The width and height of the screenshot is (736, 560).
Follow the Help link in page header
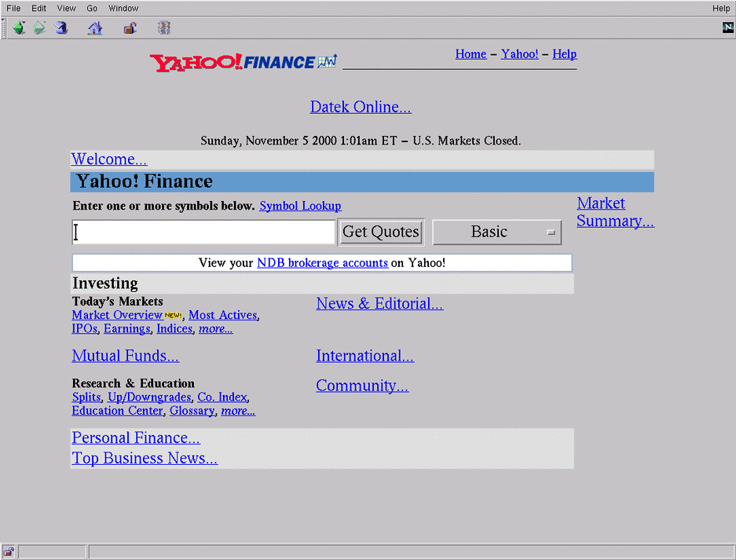[565, 54]
